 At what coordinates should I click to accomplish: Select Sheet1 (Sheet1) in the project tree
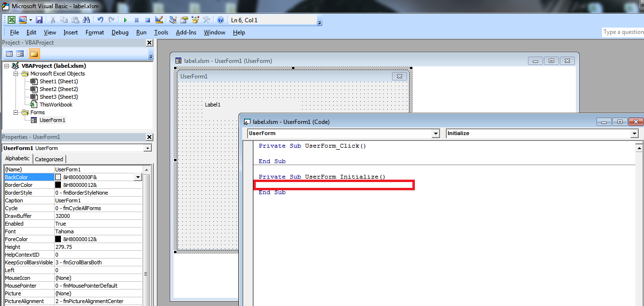point(59,81)
